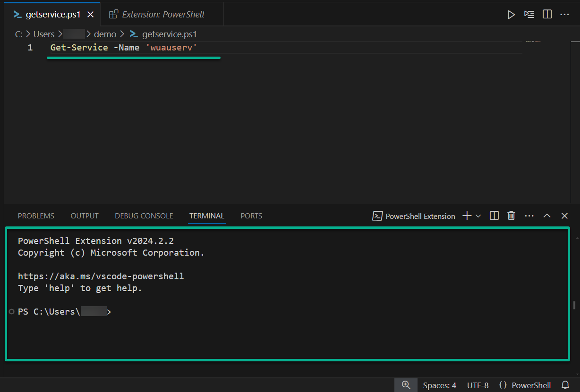Screen dimensions: 580x392
Task: Click line number 1 in gutter
Action: [30, 48]
